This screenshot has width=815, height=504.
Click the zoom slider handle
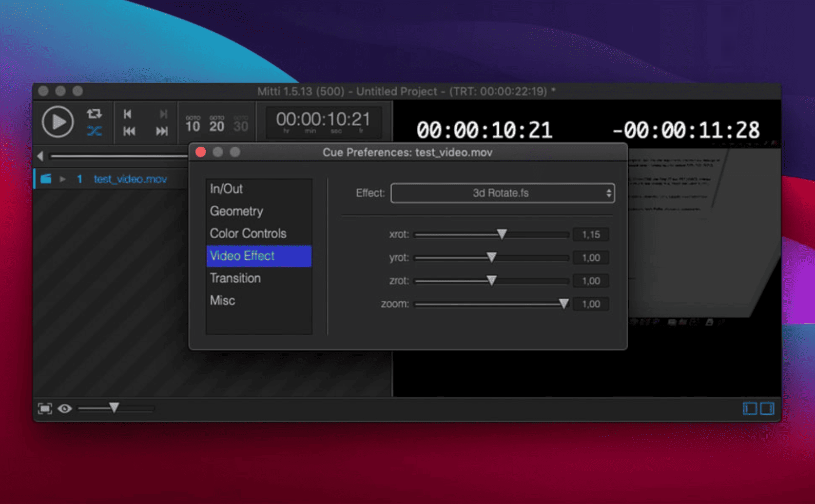click(564, 304)
